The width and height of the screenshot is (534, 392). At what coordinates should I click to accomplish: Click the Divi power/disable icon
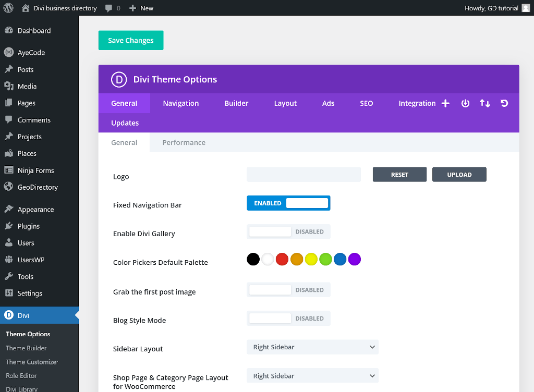click(465, 103)
